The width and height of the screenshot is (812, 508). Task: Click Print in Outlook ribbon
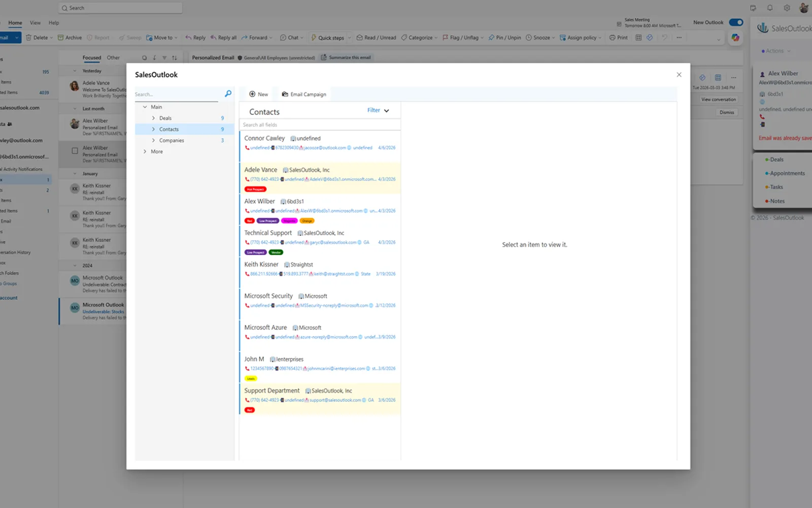618,38
